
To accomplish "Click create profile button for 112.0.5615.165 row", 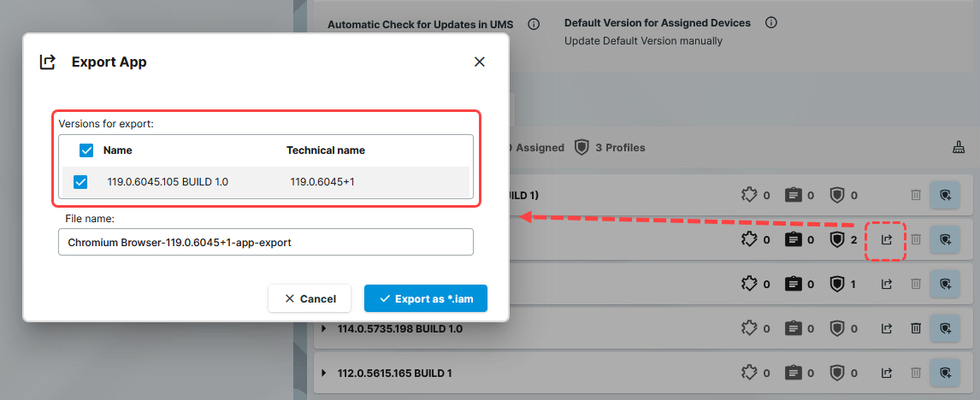I will [945, 373].
